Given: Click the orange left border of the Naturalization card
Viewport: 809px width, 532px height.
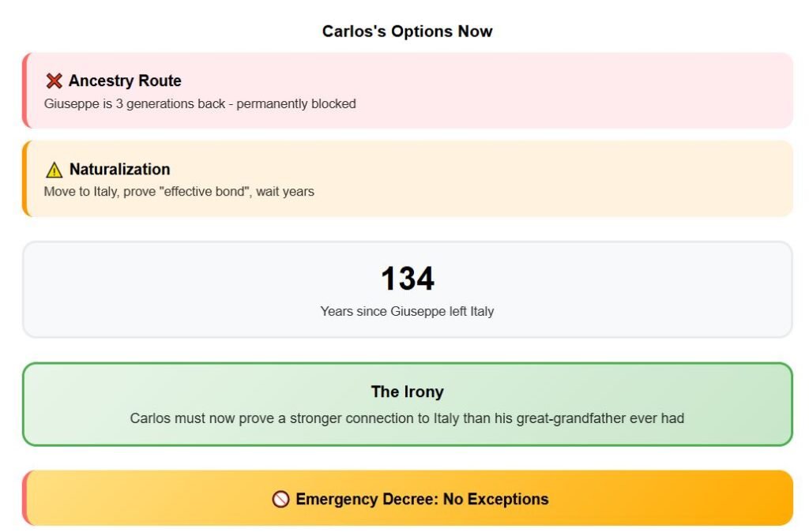Looking at the screenshot, I should coord(24,178).
